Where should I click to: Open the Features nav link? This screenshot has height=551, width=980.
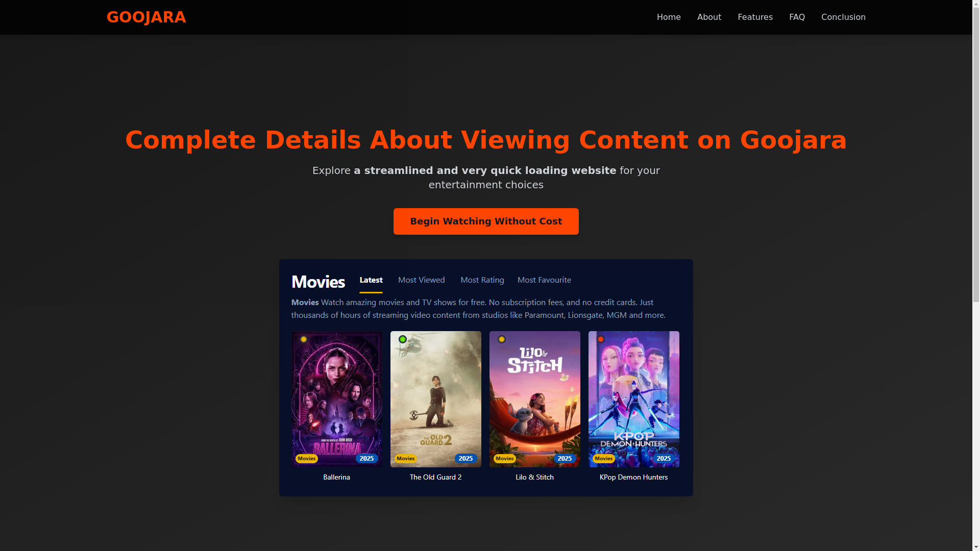click(x=755, y=17)
